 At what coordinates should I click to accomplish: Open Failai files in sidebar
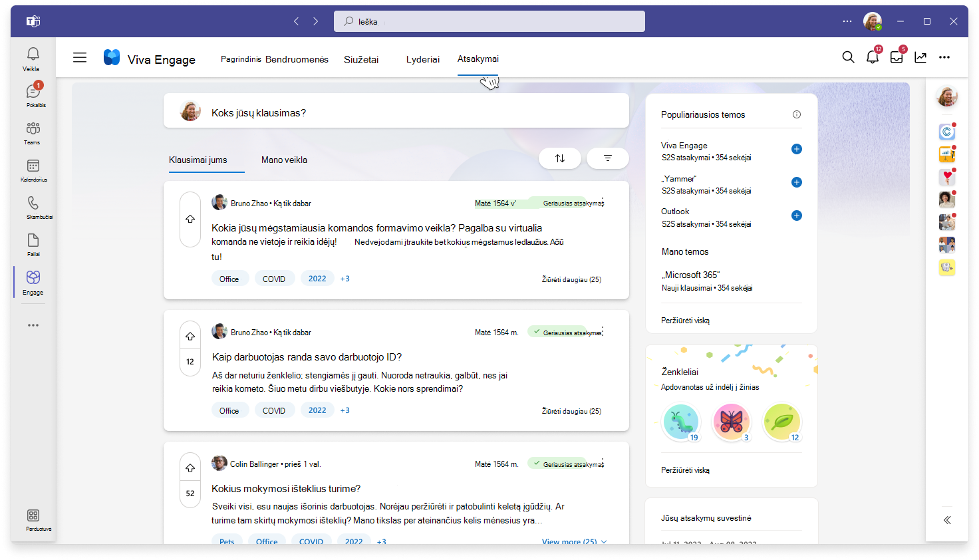point(33,244)
